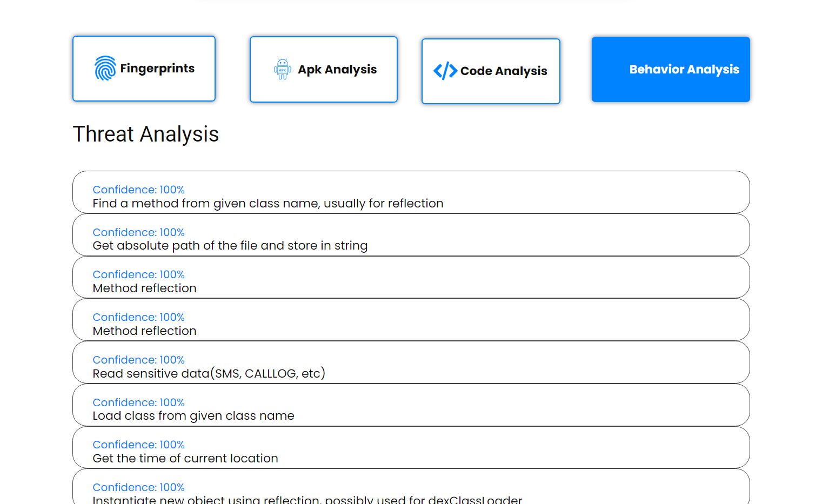Select 'Get absolute path of the file' entry
Viewport: 829px width, 504px height.
[411, 235]
